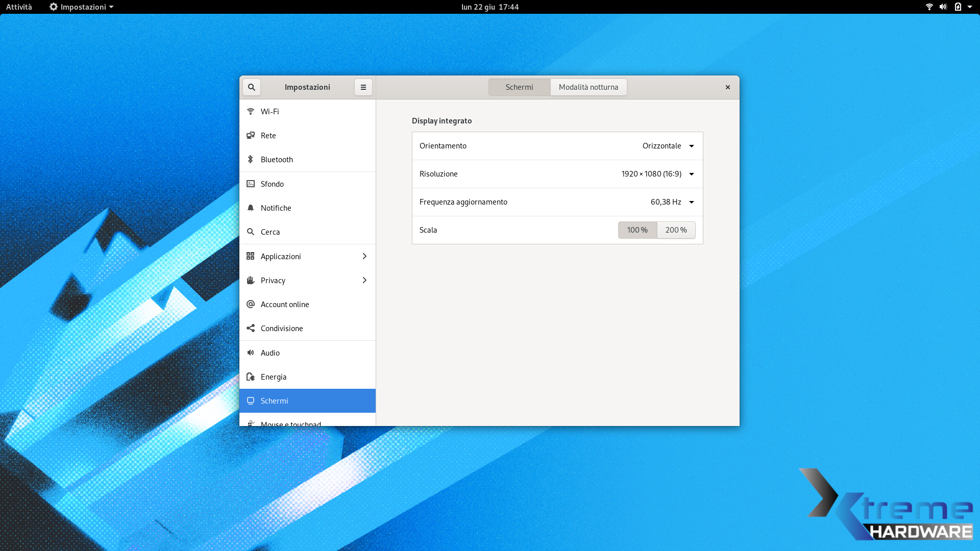Open the Attività overview
The height and width of the screenshot is (551, 980).
[19, 7]
